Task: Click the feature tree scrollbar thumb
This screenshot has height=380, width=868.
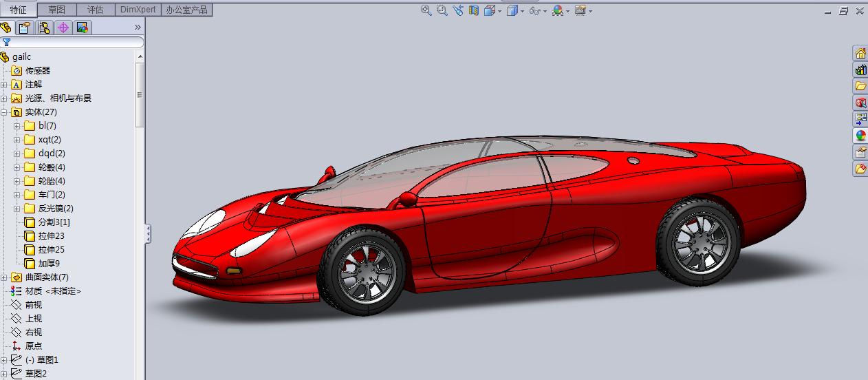Action: pos(140,94)
